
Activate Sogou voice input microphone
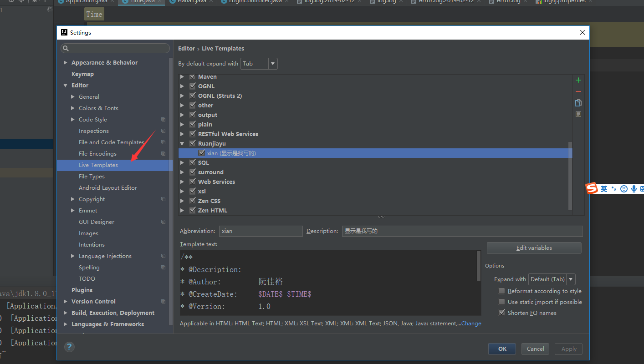(634, 189)
